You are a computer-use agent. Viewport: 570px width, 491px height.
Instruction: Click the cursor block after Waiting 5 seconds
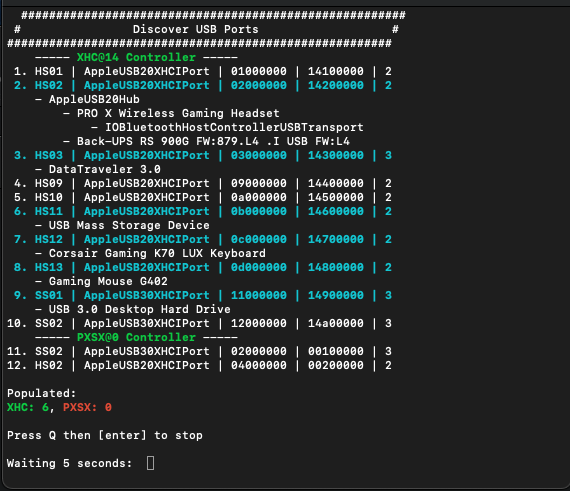point(150,463)
